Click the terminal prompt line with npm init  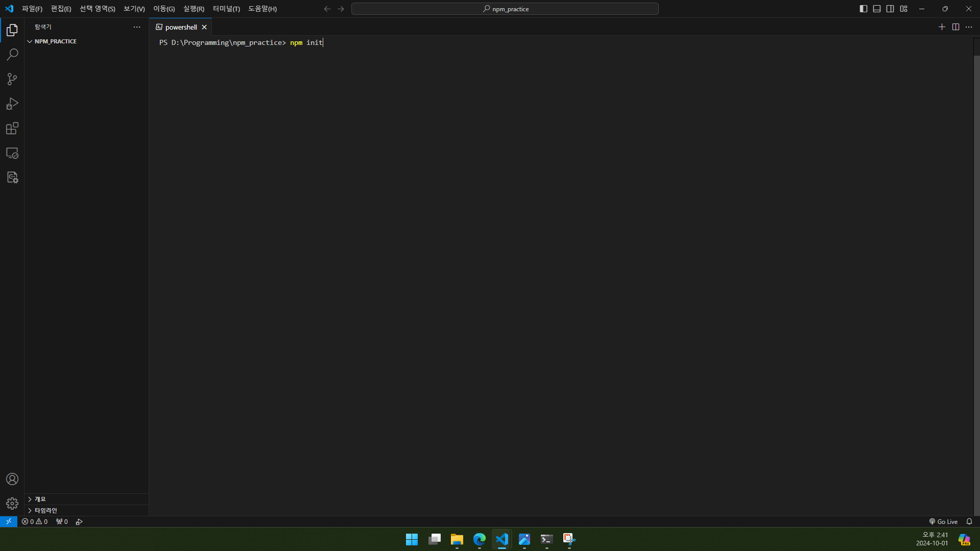pyautogui.click(x=241, y=42)
